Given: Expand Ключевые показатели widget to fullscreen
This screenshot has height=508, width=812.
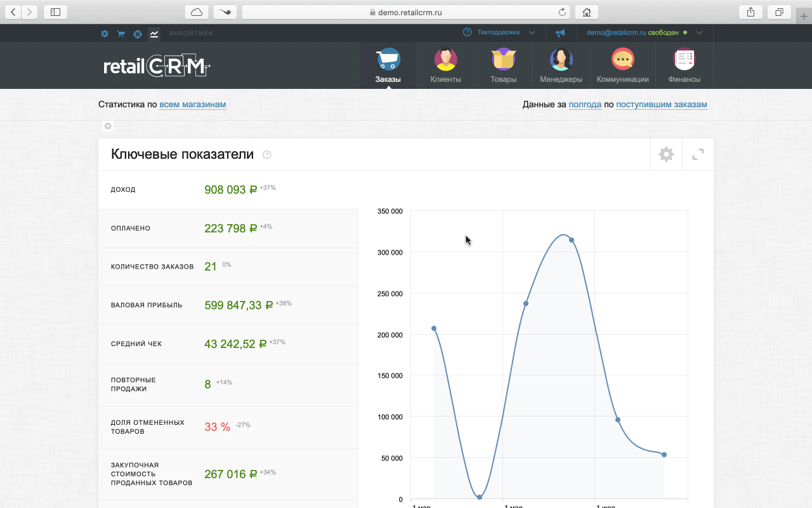Looking at the screenshot, I should click(698, 154).
